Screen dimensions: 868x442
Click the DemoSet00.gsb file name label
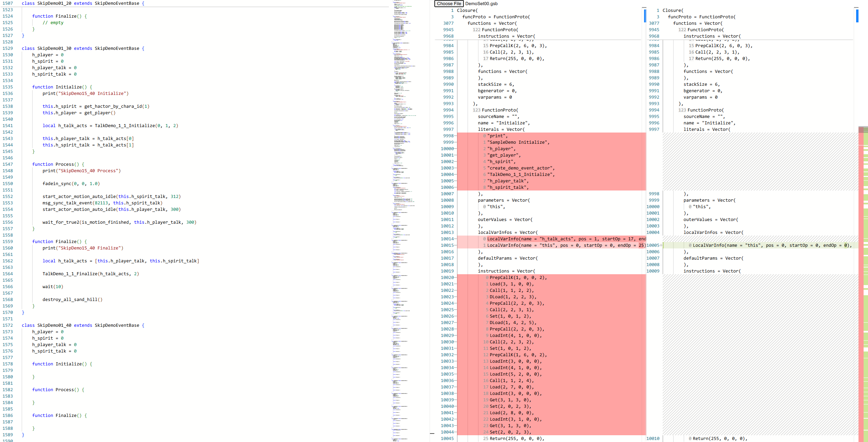point(481,4)
